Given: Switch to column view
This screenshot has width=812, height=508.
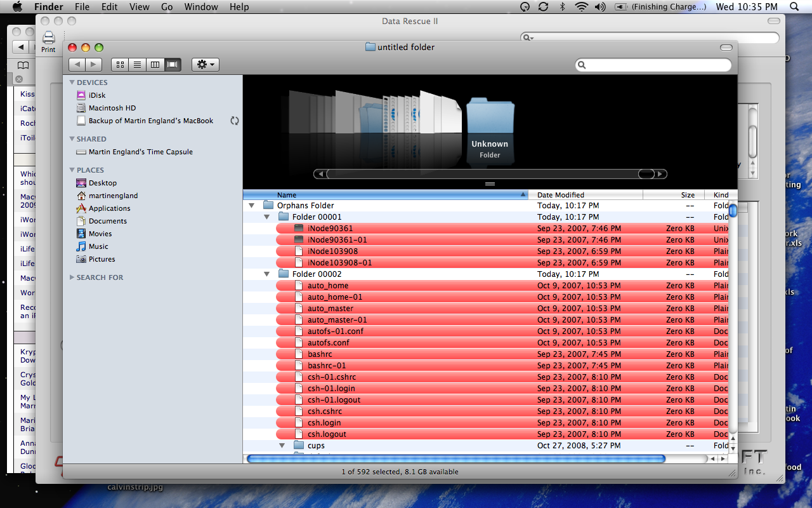Looking at the screenshot, I should pyautogui.click(x=154, y=64).
